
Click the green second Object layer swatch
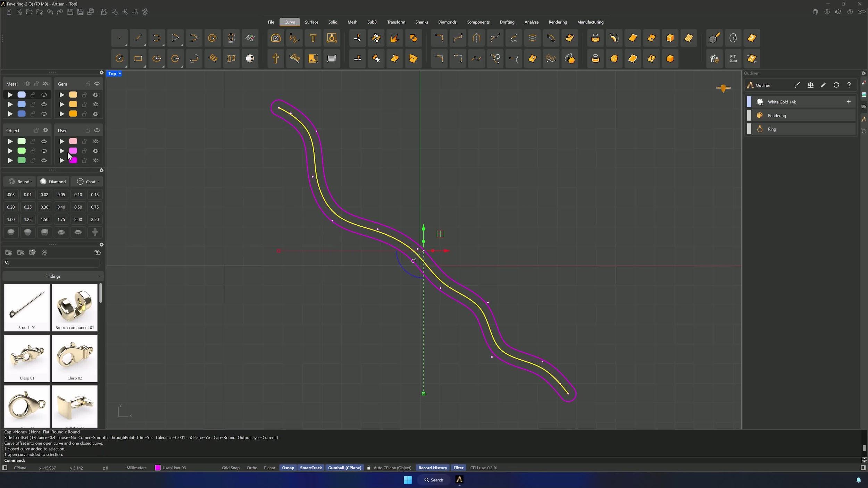[22, 151]
